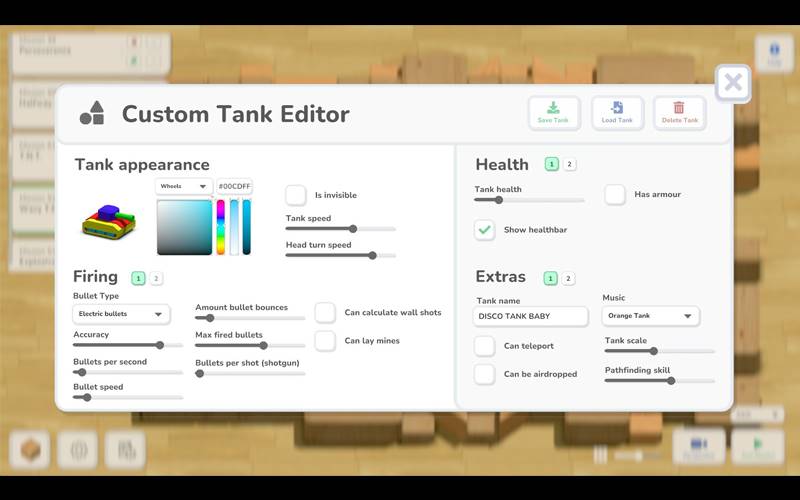Image resolution: width=800 pixels, height=500 pixels.
Task: Enable the Is invisible checkbox
Action: coord(296,195)
